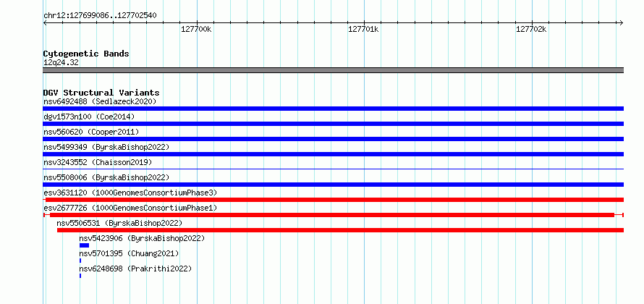Click the nsv3243552 (Chaisson2019) label
The height and width of the screenshot is (304, 644).
point(98,162)
